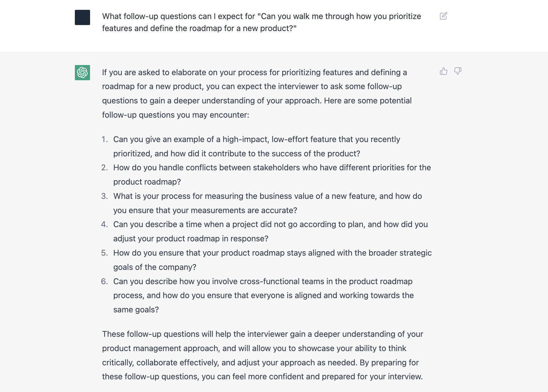Click the "3." list number marker
Screen dimensions: 548x392
(x=105, y=196)
